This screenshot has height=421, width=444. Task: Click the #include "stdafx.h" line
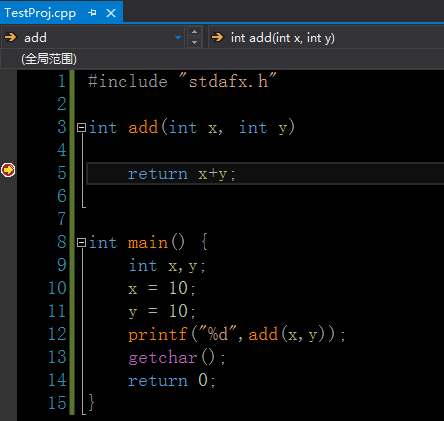[182, 81]
